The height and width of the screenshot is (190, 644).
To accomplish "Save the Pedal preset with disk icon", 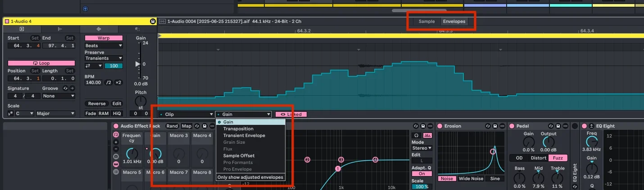I will click(559, 126).
